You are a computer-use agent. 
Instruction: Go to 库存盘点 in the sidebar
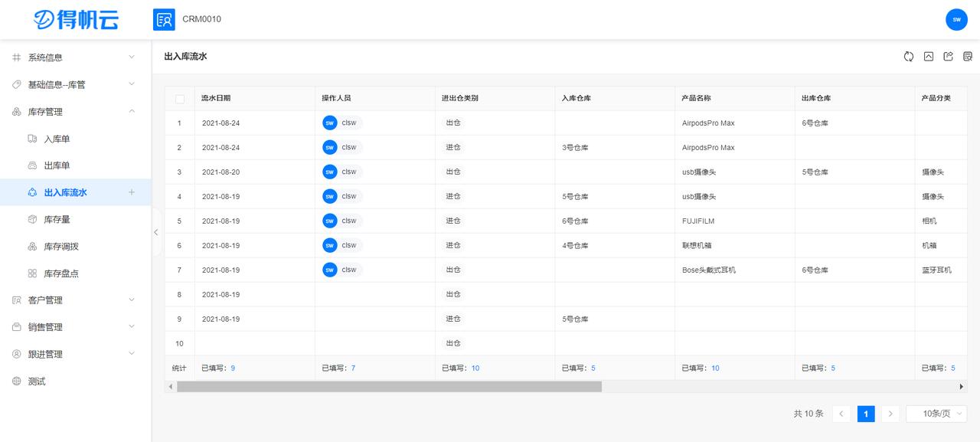tap(61, 273)
